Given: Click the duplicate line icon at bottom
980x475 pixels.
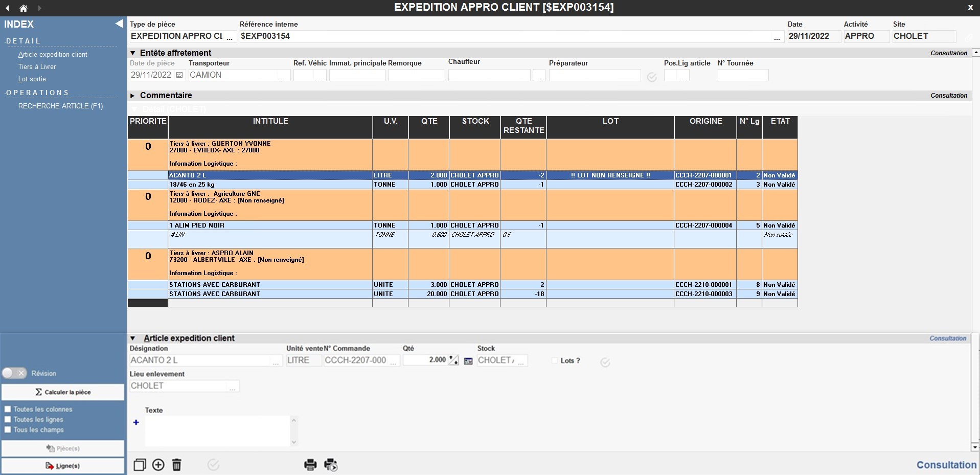Looking at the screenshot, I should [x=140, y=465].
